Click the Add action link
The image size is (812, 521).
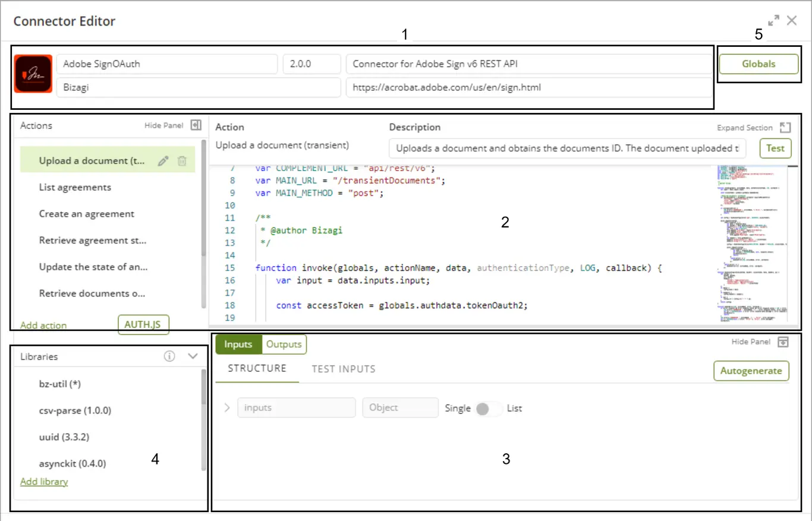(43, 325)
